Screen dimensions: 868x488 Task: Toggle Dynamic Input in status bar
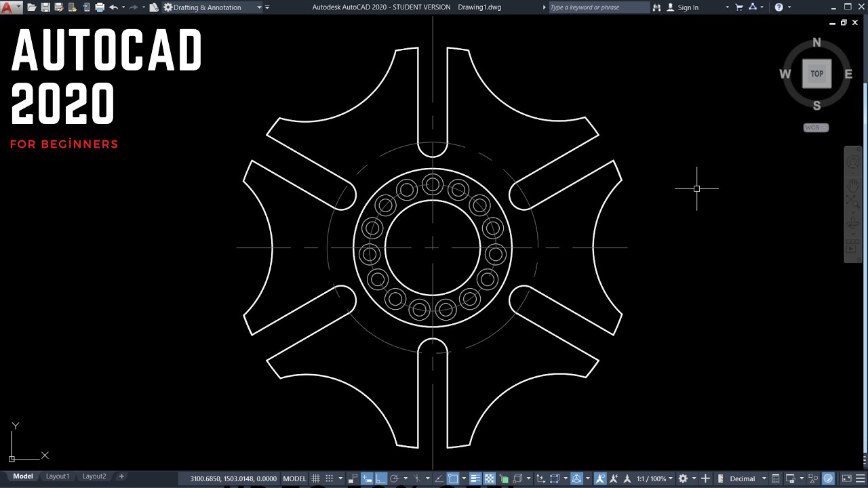click(367, 479)
